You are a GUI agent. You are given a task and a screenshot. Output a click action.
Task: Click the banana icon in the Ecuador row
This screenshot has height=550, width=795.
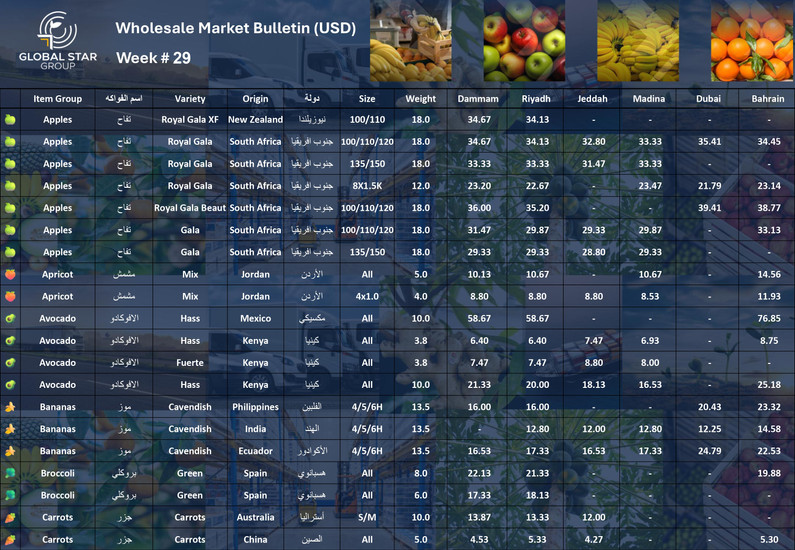click(x=10, y=451)
